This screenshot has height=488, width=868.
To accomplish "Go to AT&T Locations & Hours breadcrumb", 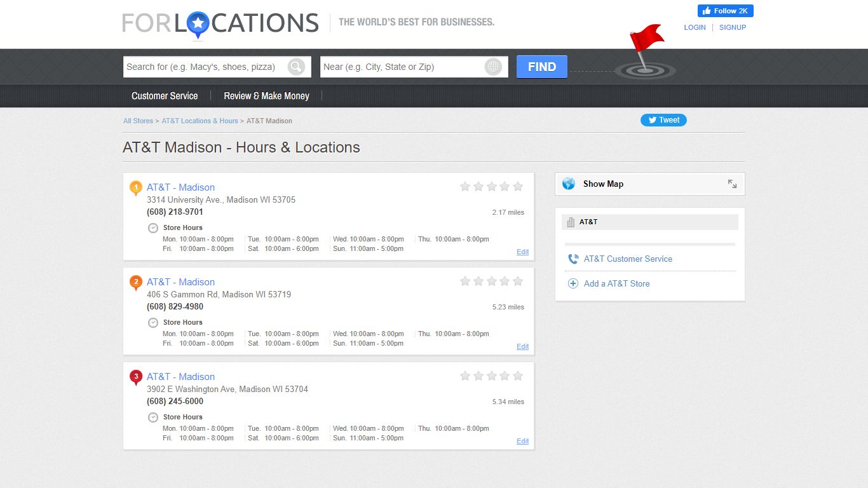I will click(200, 121).
